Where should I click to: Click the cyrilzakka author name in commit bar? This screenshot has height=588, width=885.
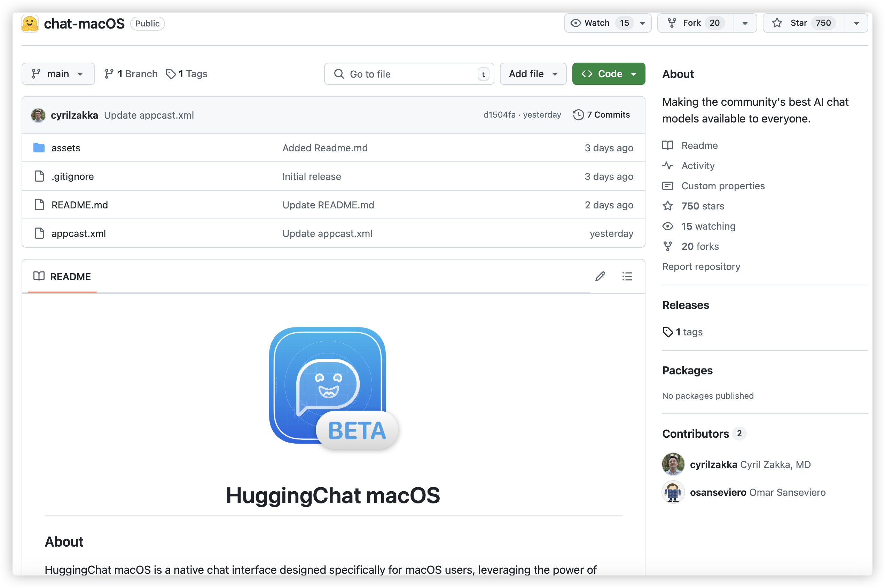pos(75,115)
